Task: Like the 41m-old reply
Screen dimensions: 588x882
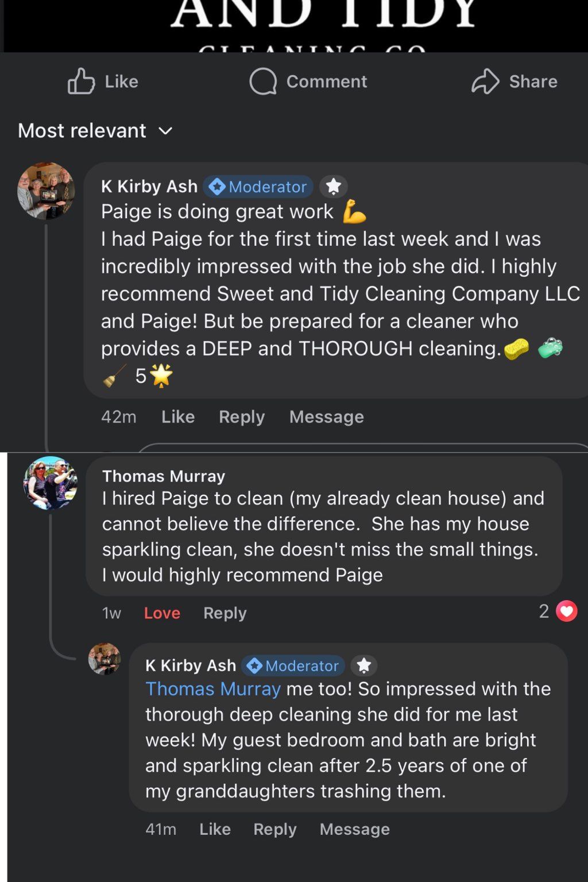Action: [x=215, y=829]
